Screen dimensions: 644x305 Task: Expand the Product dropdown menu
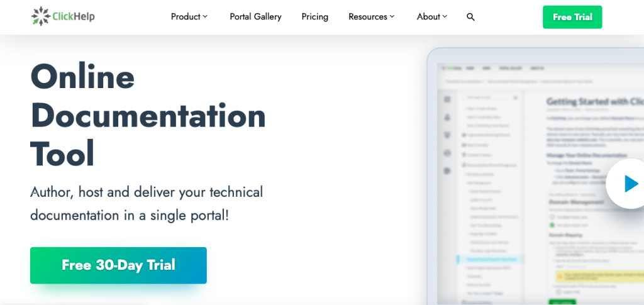click(x=189, y=17)
